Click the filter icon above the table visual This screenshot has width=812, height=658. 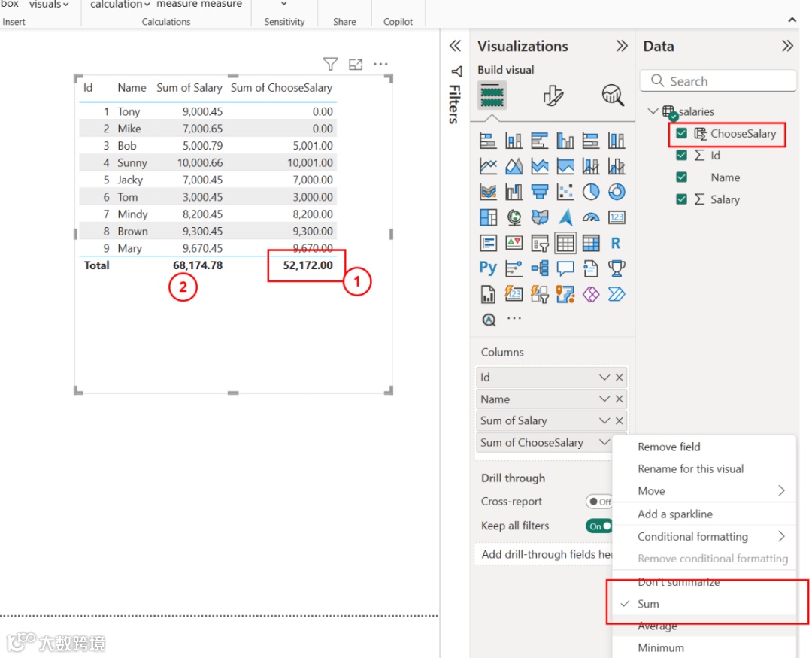click(330, 64)
